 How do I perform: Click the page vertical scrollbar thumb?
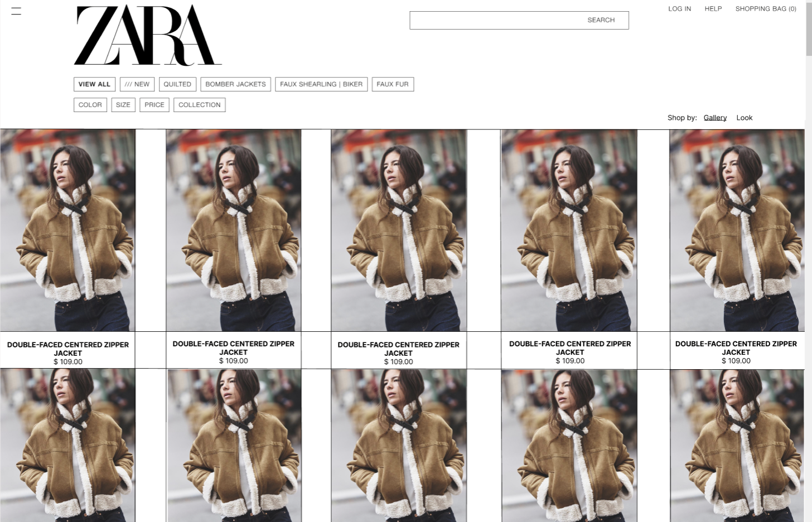click(x=809, y=28)
